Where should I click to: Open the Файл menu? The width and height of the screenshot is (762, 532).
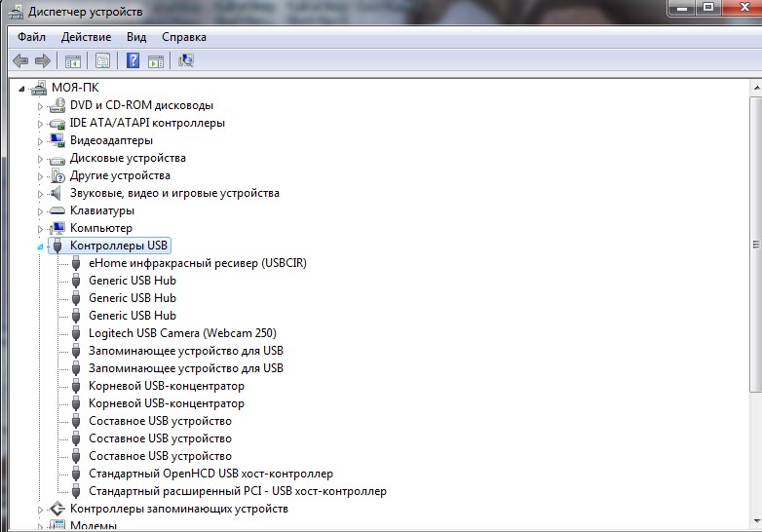coord(31,37)
